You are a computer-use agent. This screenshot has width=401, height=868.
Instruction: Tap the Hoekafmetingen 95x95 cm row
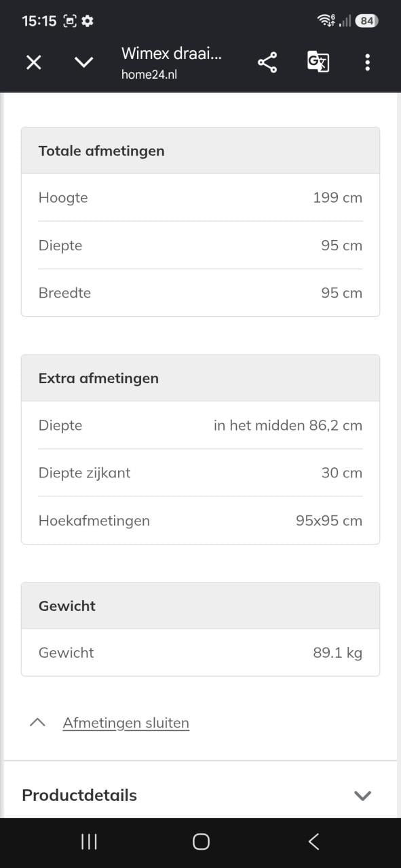(200, 521)
